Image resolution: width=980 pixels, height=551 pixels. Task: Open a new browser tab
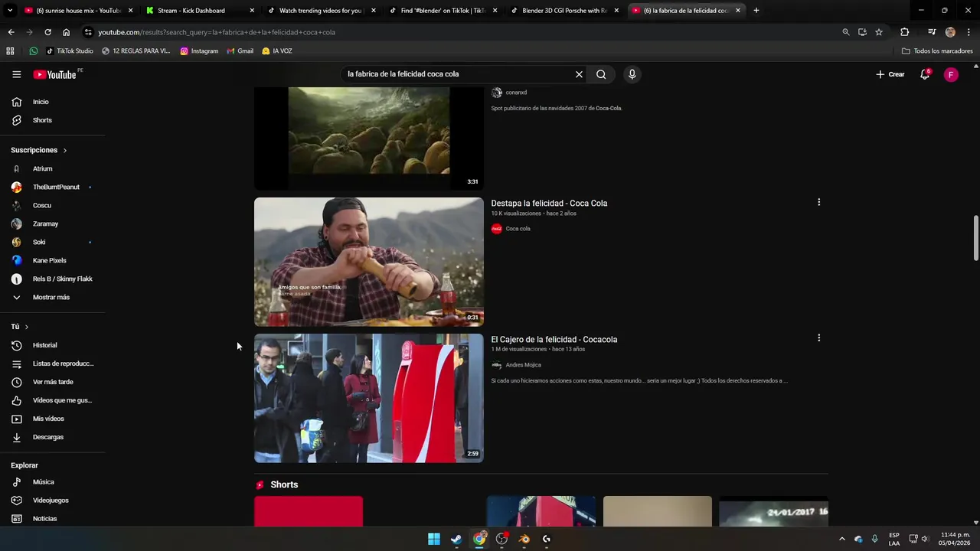(x=756, y=11)
